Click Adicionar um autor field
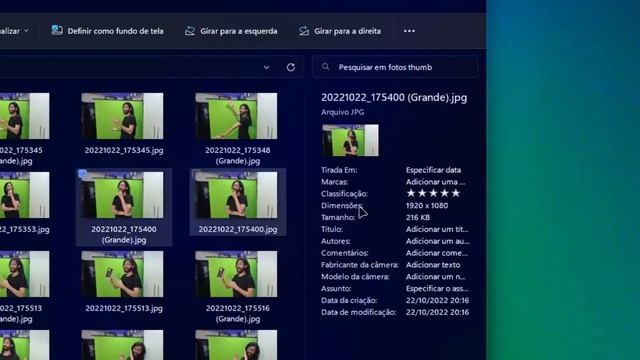The image size is (640, 360). pyautogui.click(x=438, y=241)
